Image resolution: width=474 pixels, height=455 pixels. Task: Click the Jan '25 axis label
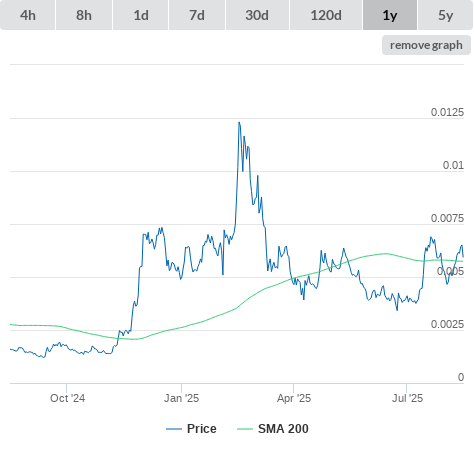tap(181, 398)
